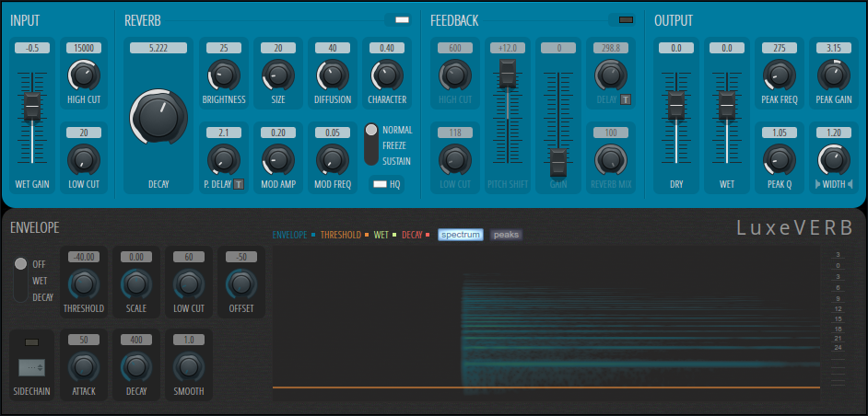The width and height of the screenshot is (868, 416).
Task: Open the Sidechain source dropdown
Action: pos(31,367)
